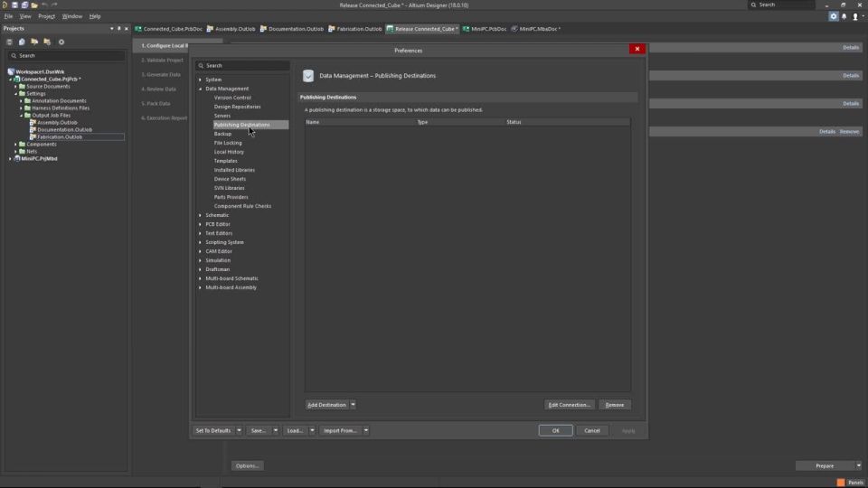The width and height of the screenshot is (868, 488).
Task: Click Add Destination button
Action: click(x=326, y=405)
